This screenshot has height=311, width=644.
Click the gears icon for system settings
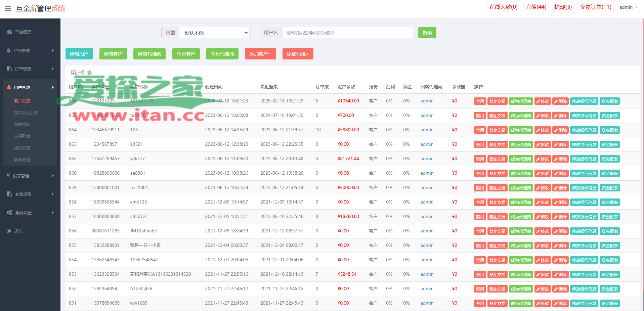tap(9, 213)
